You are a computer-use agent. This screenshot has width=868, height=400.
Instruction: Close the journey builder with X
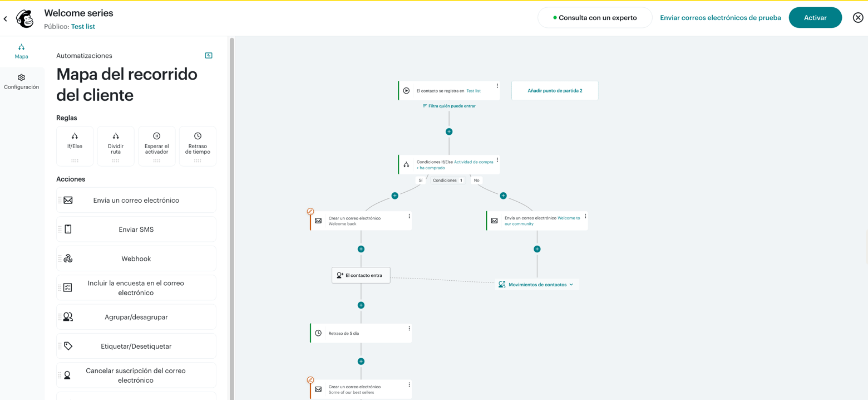pos(858,18)
